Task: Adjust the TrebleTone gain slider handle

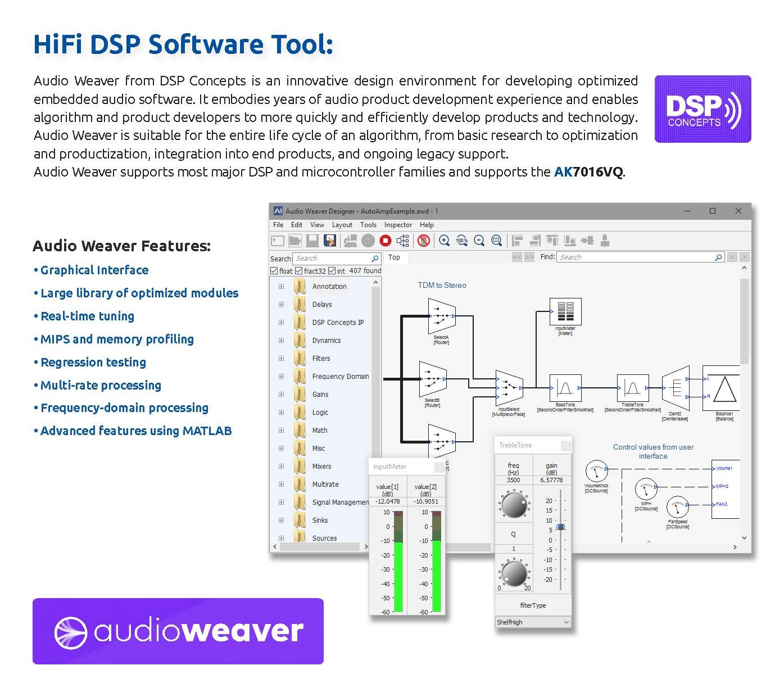Action: point(560,527)
